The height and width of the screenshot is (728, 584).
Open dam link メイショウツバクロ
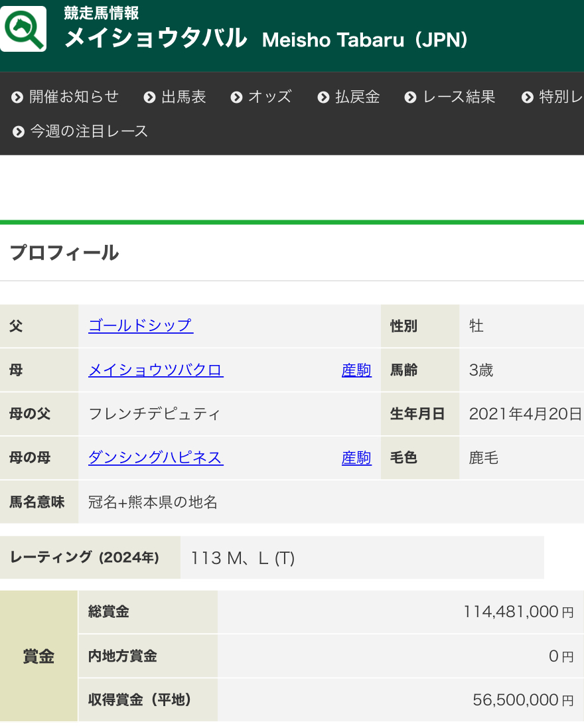click(155, 370)
